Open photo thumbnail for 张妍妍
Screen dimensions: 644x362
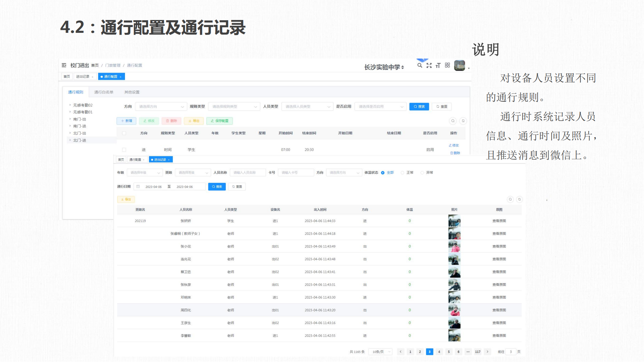coord(454,221)
